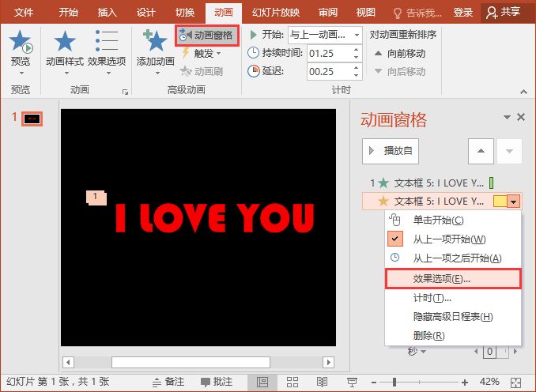Close the Animation Pane with X
This screenshot has height=392, width=536.
pyautogui.click(x=521, y=117)
